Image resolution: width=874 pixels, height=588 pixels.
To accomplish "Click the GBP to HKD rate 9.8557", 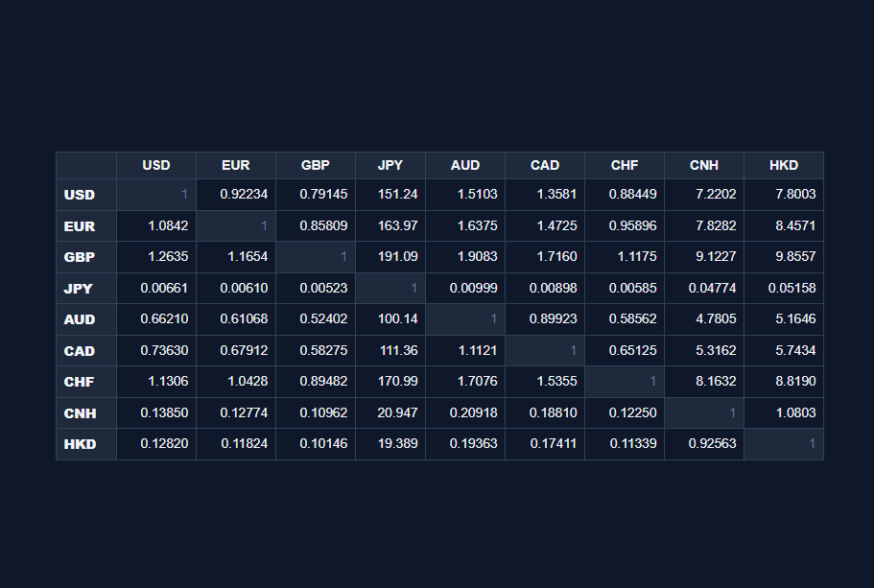I will pos(784,257).
